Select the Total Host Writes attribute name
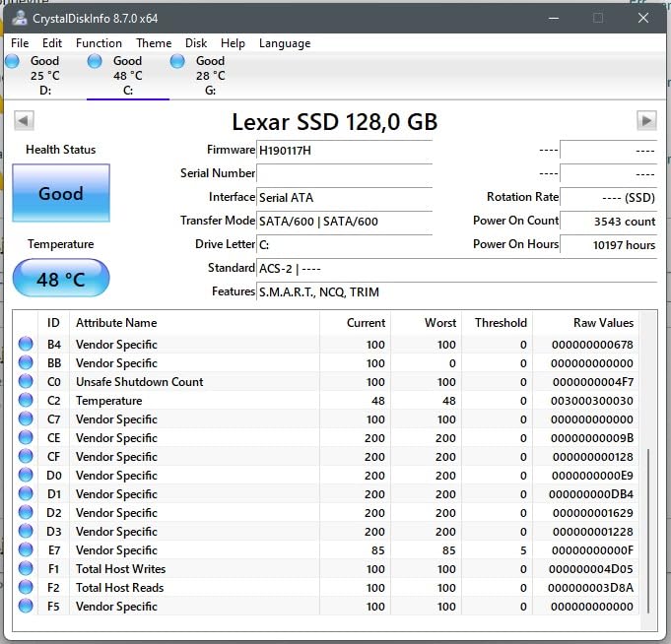Screen dimensions: 671x644 120,569
